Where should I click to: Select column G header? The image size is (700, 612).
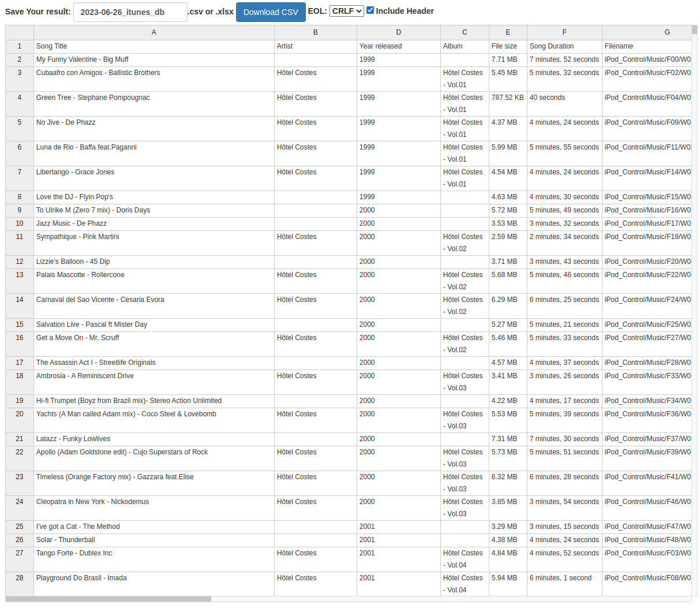tap(647, 32)
